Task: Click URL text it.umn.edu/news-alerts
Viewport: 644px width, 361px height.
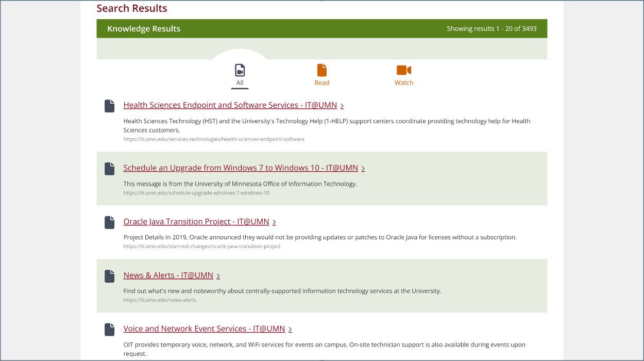Action: [x=160, y=300]
